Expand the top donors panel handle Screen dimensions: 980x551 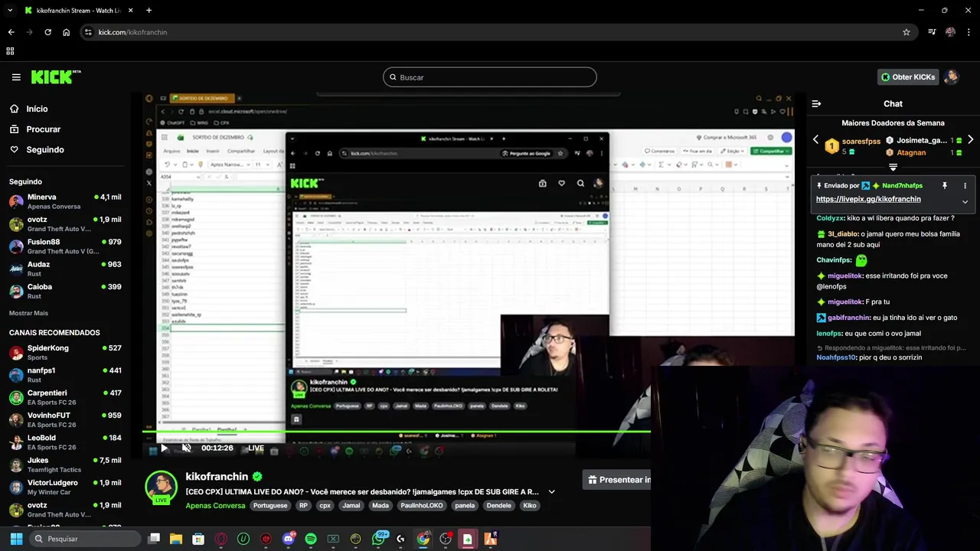(893, 167)
